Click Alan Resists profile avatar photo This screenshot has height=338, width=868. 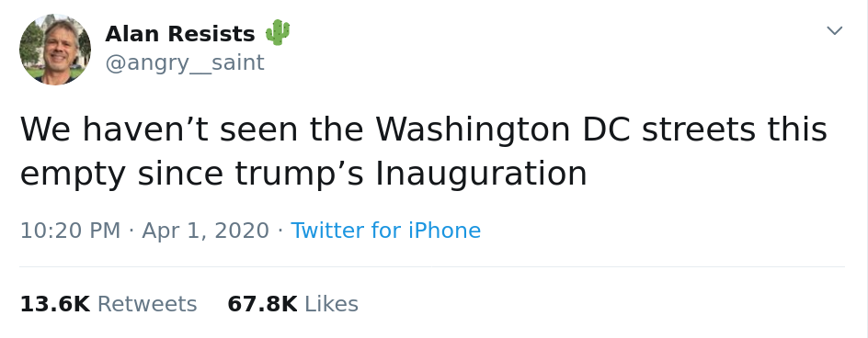pyautogui.click(x=55, y=50)
